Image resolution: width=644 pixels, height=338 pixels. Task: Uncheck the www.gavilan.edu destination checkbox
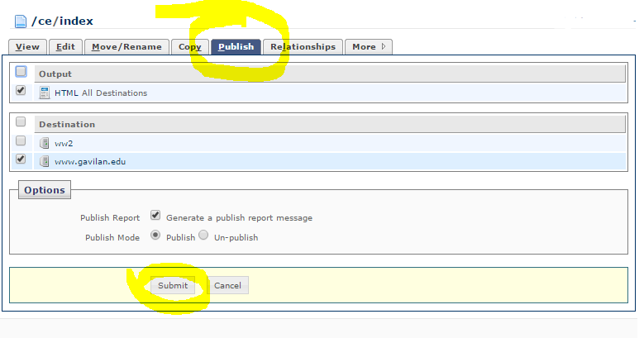pos(21,159)
